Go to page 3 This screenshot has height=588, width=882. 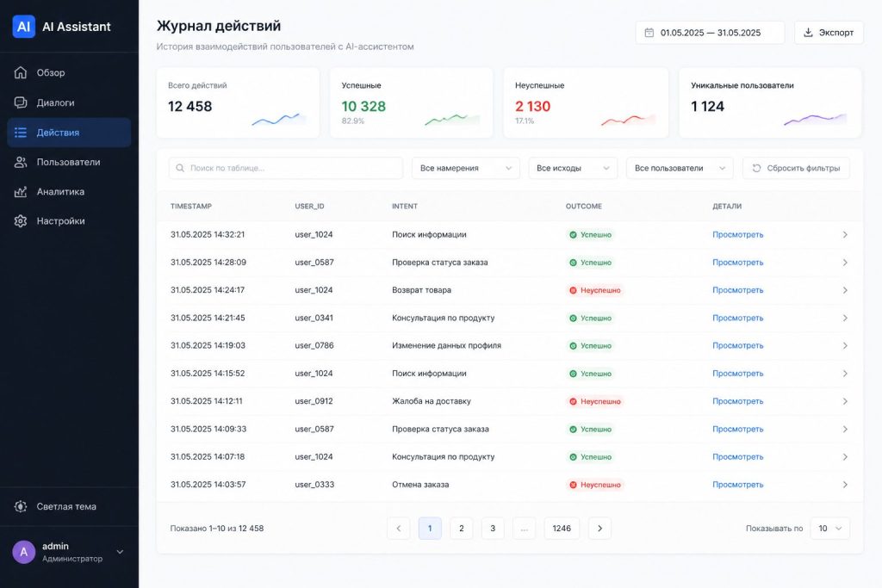493,529
